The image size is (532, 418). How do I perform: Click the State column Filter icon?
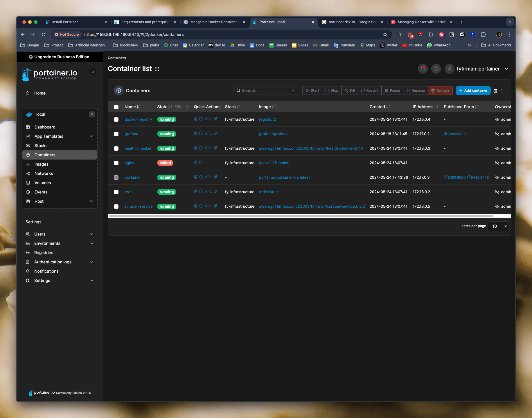[x=187, y=107]
